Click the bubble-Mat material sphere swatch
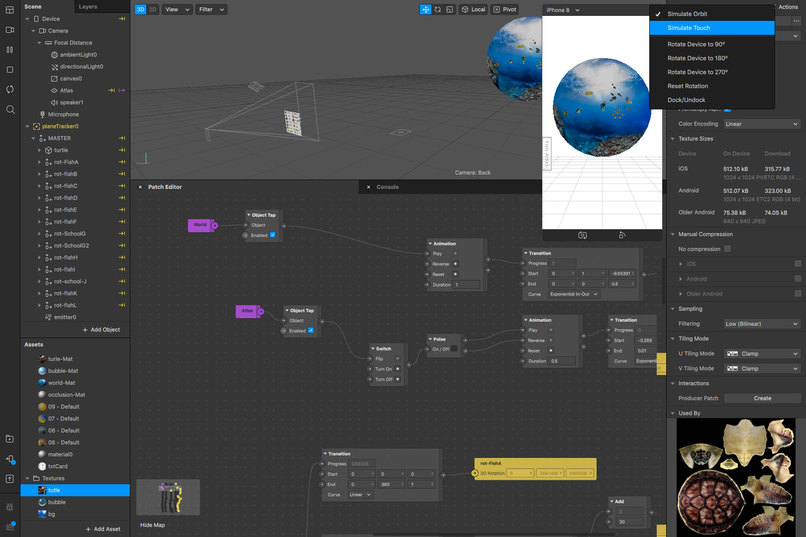This screenshot has width=806, height=537. [42, 371]
